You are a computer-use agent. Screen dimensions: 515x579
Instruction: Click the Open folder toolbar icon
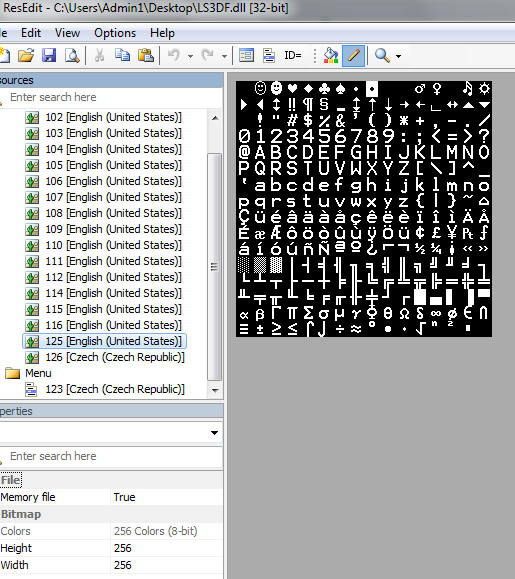click(26, 56)
